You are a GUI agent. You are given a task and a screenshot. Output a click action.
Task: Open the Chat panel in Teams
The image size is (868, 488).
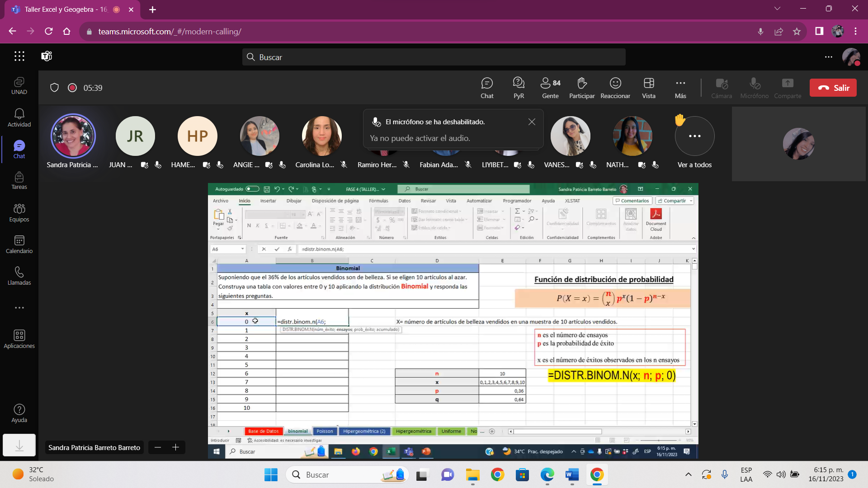pos(487,87)
